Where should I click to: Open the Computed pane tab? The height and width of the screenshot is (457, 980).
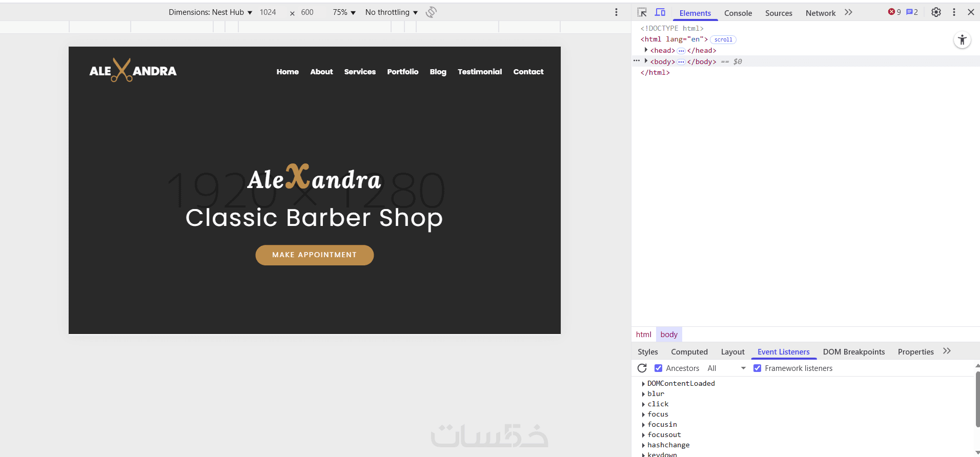[689, 351]
